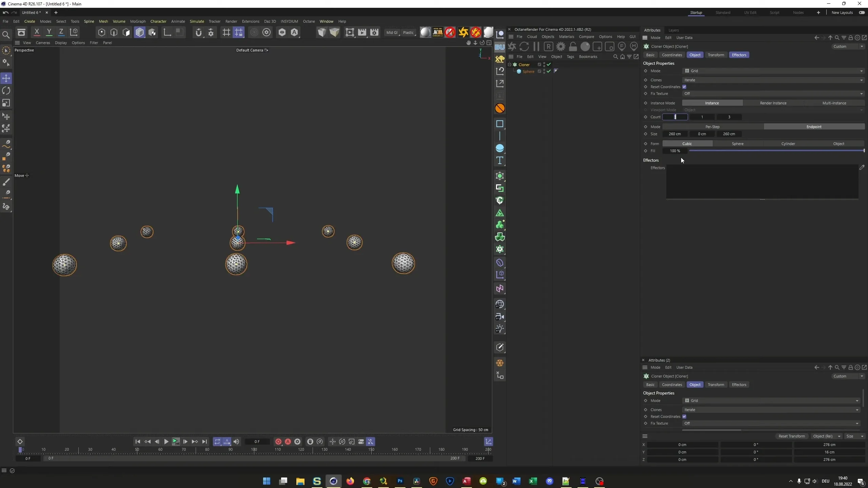
Task: Switch to the Transform tab in Attributes
Action: point(716,55)
